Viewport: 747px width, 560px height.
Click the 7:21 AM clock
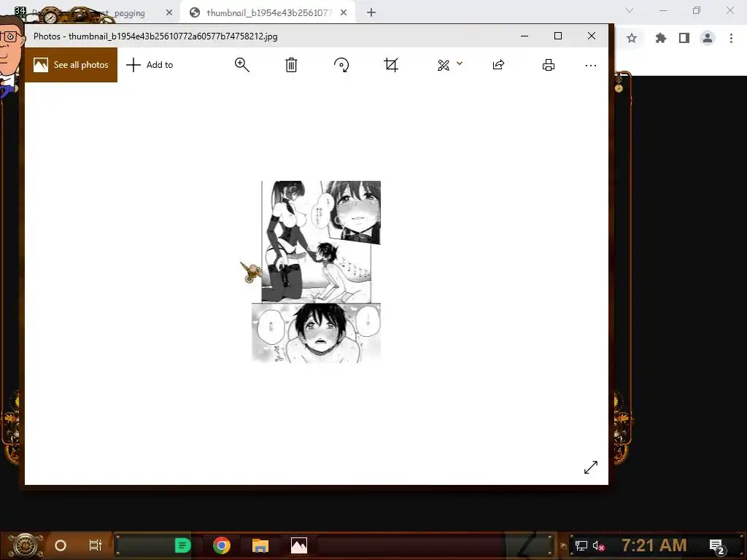654,545
